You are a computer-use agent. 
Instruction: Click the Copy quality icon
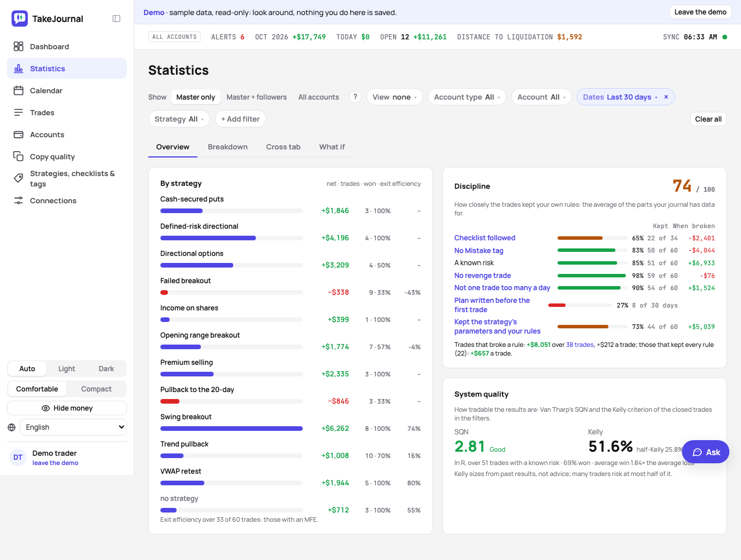pos(19,156)
